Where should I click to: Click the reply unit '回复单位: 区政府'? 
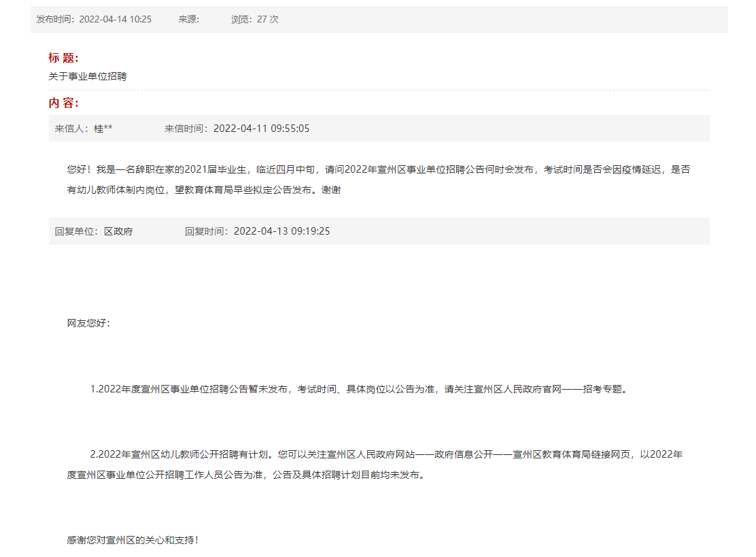click(x=94, y=231)
